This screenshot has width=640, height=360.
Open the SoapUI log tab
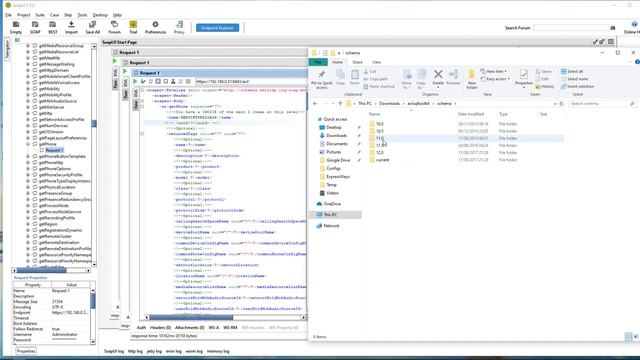(x=114, y=351)
